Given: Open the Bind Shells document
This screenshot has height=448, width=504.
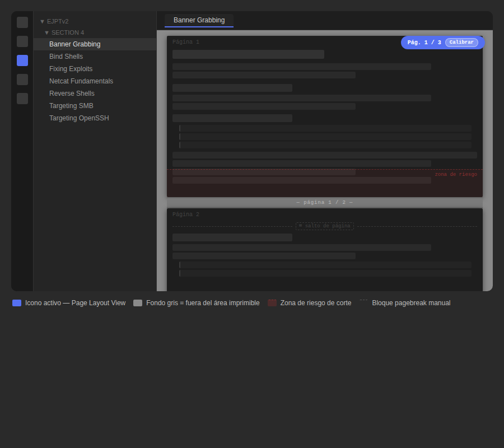Looking at the screenshot, I should click(x=66, y=56).
